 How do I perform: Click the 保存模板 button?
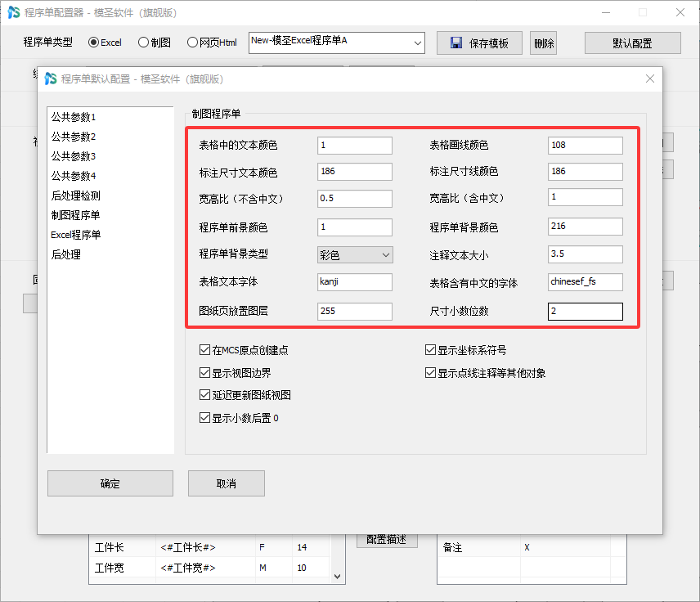point(479,43)
